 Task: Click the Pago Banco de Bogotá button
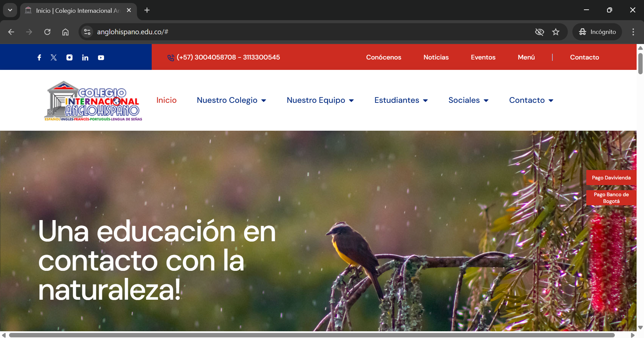(x=611, y=198)
